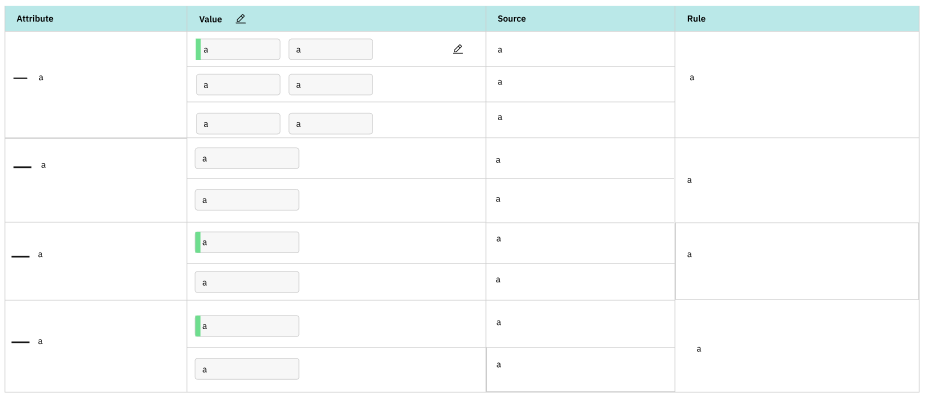The width and height of the screenshot is (928, 394).
Task: Click the Attribute column header
Action: [x=35, y=19]
